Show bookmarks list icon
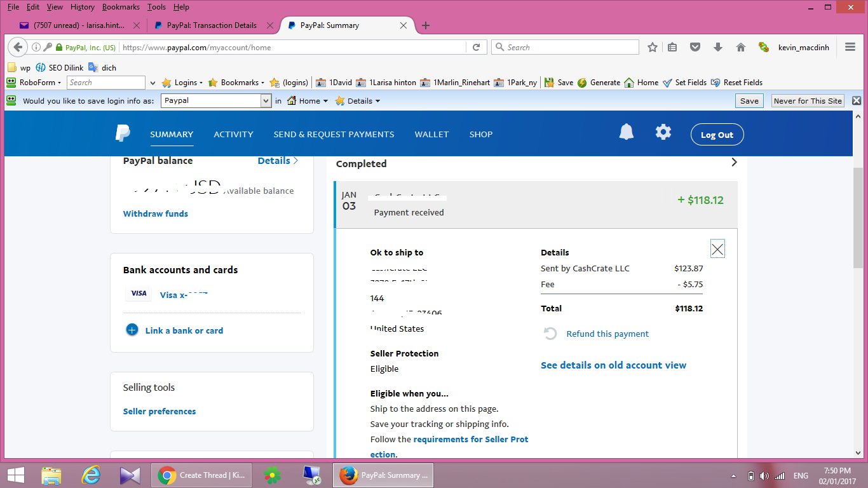Screen dimensions: 868x488 click(673, 47)
